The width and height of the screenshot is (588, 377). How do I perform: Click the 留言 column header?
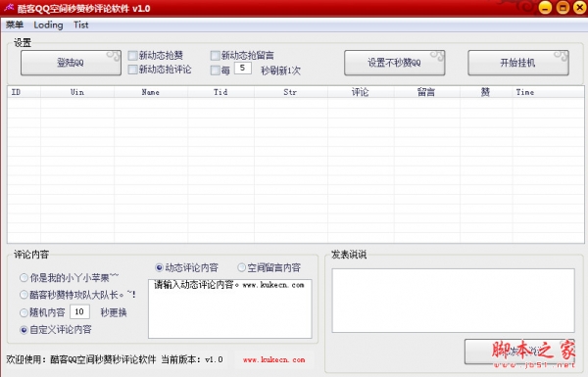[x=426, y=92]
